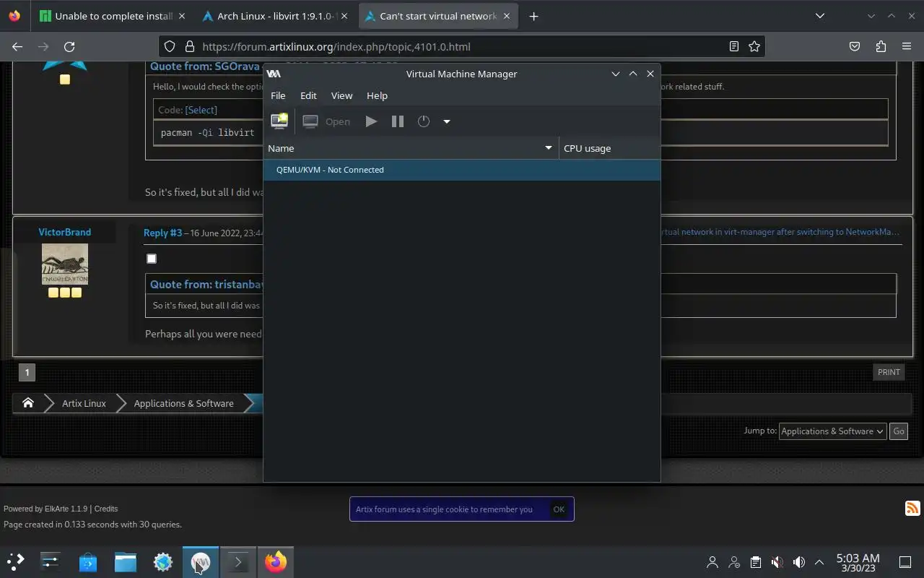Open the View menu in Virtual Machine Manager

(341, 95)
